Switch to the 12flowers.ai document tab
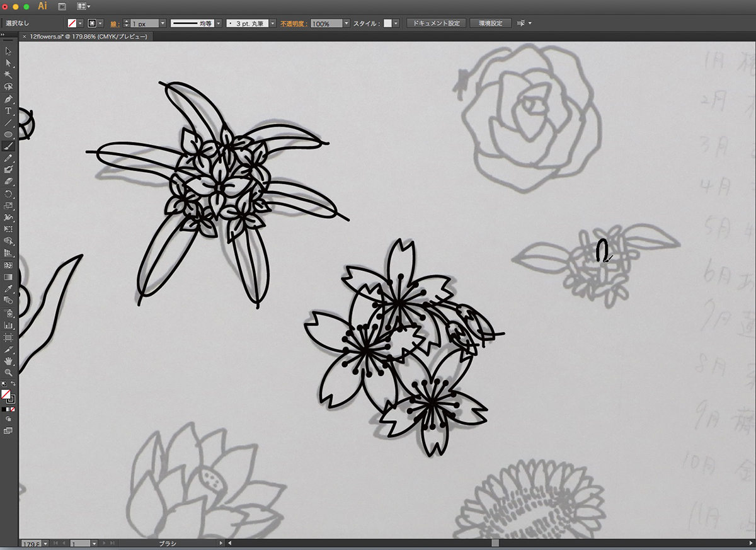This screenshot has width=756, height=550. coord(88,37)
